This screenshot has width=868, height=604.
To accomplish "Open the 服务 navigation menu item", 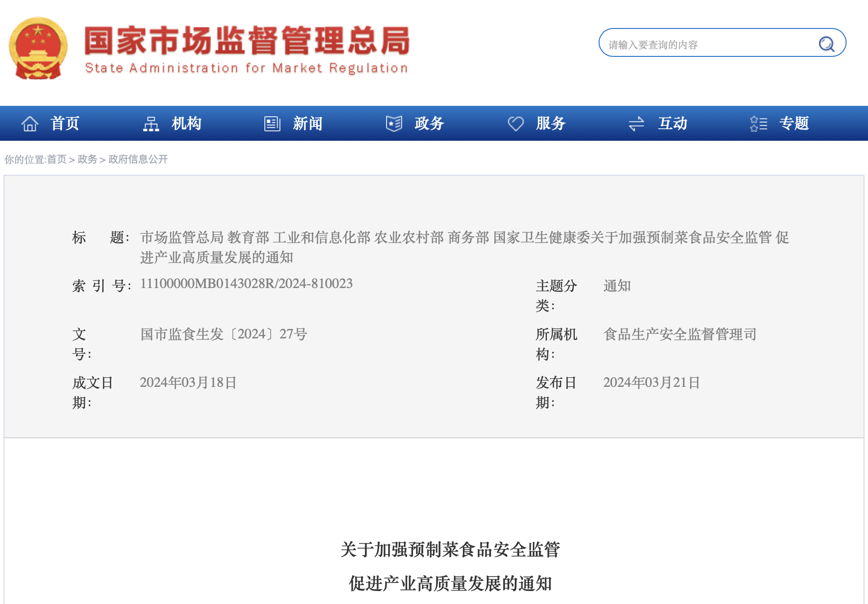I will [x=551, y=123].
